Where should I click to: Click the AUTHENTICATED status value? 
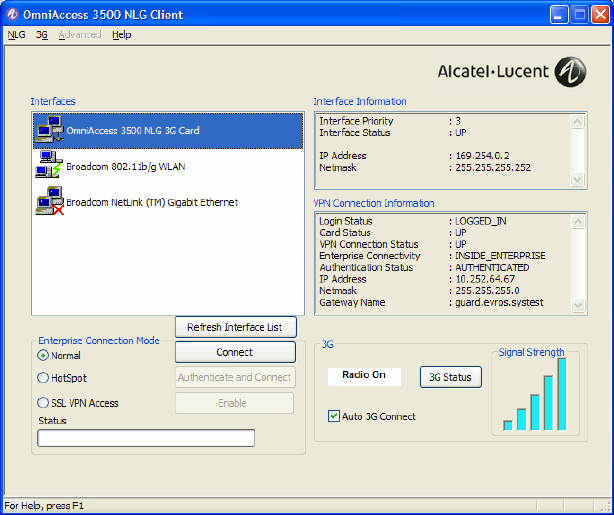tap(492, 267)
